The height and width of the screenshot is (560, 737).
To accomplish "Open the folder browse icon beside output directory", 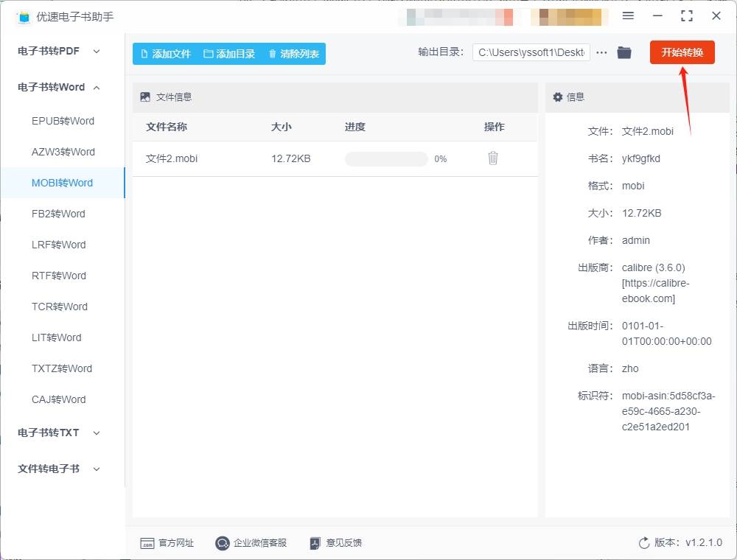I will pyautogui.click(x=624, y=52).
